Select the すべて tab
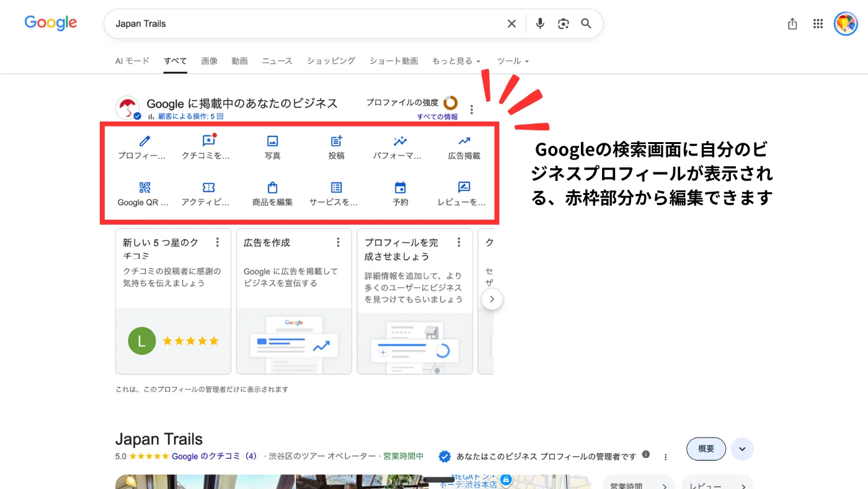This screenshot has width=868, height=489. pos(175,61)
